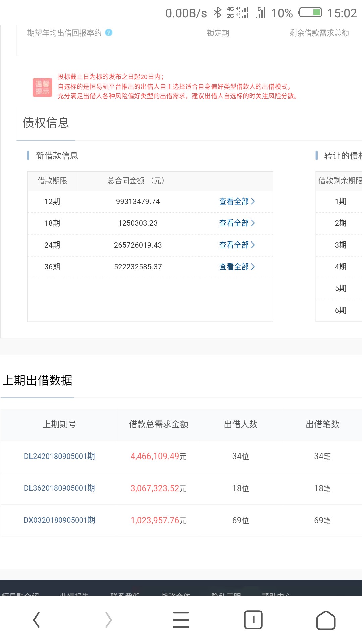The image size is (362, 644).
Task: Tap the browser forward arrow
Action: 108,620
